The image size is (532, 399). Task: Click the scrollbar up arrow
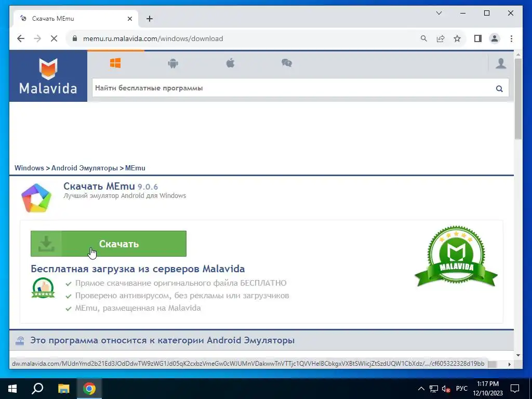click(518, 54)
